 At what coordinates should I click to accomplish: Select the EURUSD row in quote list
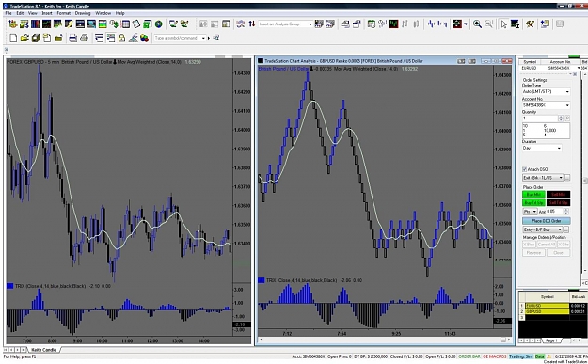pyautogui.click(x=548, y=306)
